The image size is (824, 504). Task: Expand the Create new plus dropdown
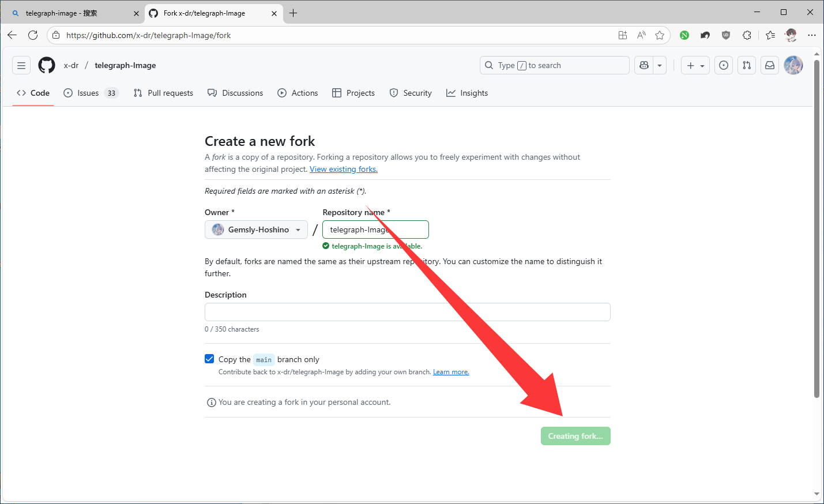(695, 65)
